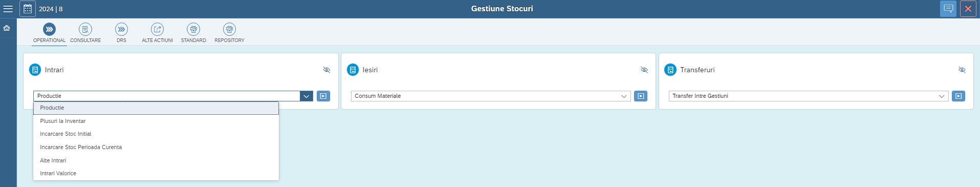Run the Transfer Intre Gestiuni action
Screen dimensions: 980x187
tap(959, 96)
